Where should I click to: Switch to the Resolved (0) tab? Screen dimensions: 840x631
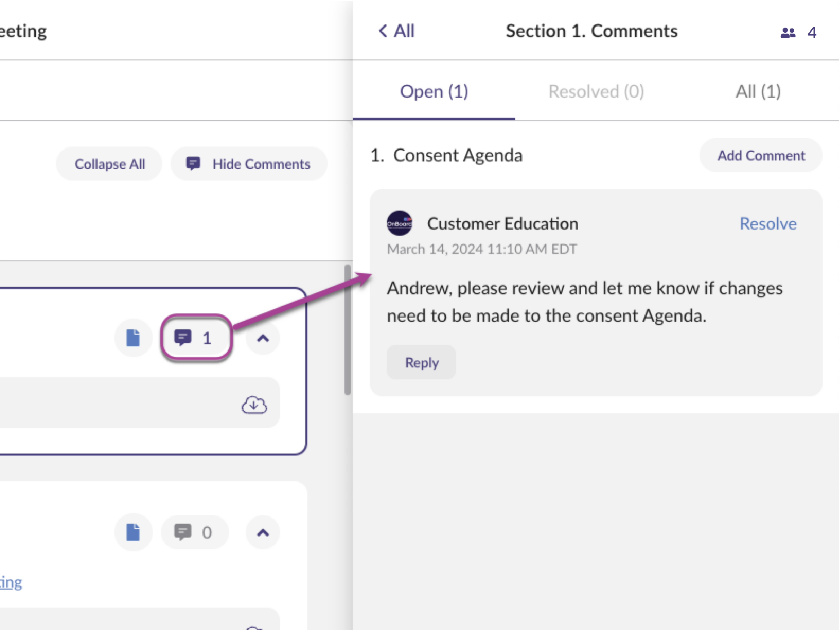(596, 91)
